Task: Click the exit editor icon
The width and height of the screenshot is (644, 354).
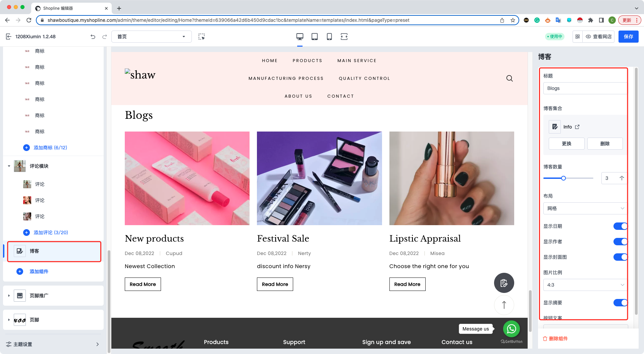Action: tap(9, 37)
